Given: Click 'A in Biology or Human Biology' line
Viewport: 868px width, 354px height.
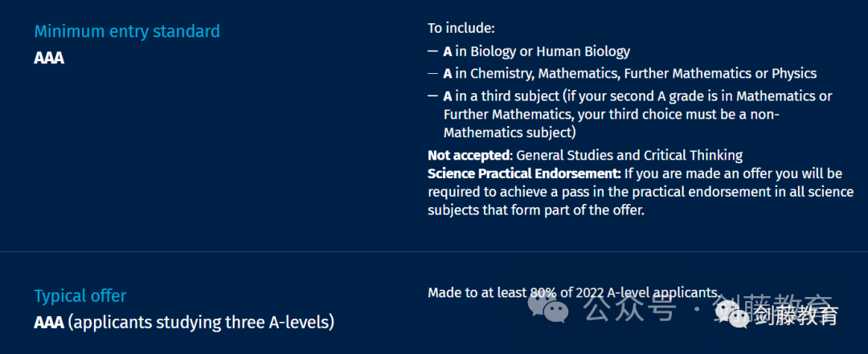Looking at the screenshot, I should 536,52.
